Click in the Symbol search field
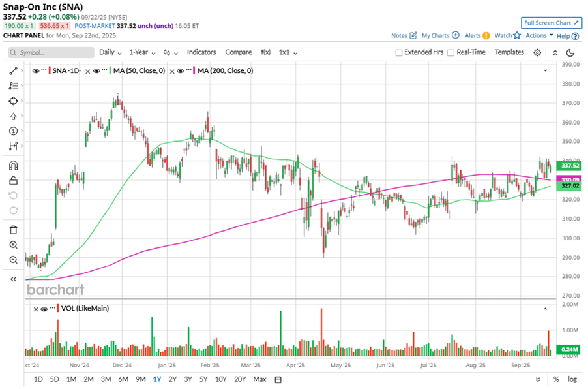This screenshot has height=389, width=588. [x=51, y=53]
